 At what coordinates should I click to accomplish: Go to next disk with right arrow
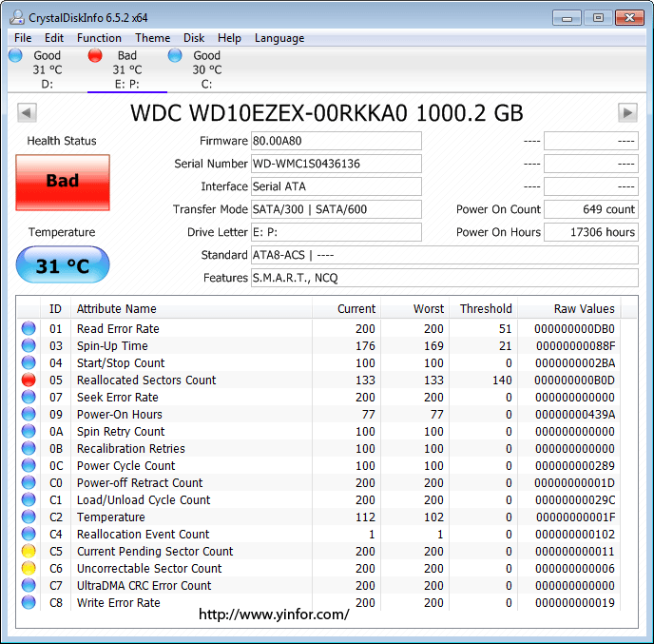pyautogui.click(x=627, y=112)
